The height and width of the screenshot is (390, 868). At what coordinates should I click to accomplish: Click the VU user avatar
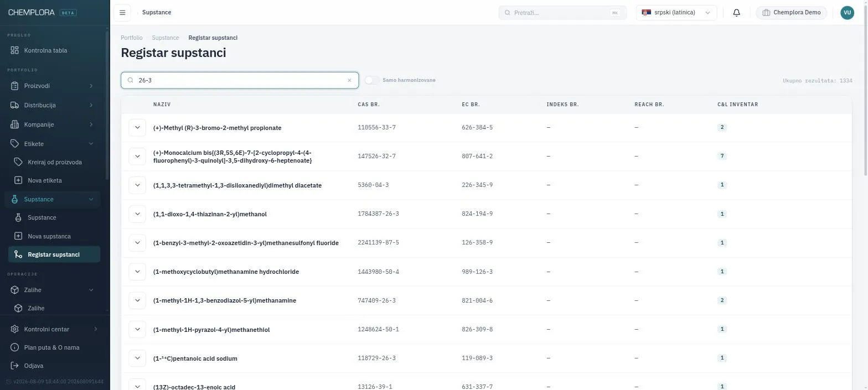pos(847,13)
